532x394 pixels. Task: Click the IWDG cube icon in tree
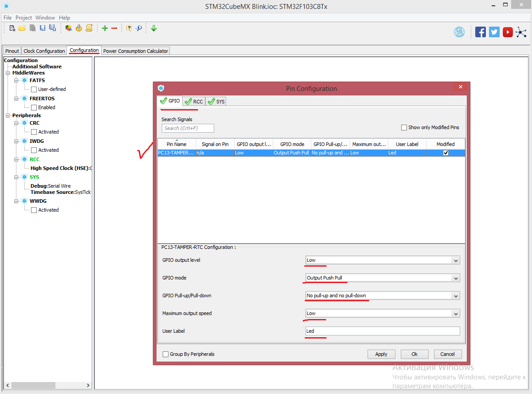pyautogui.click(x=25, y=141)
